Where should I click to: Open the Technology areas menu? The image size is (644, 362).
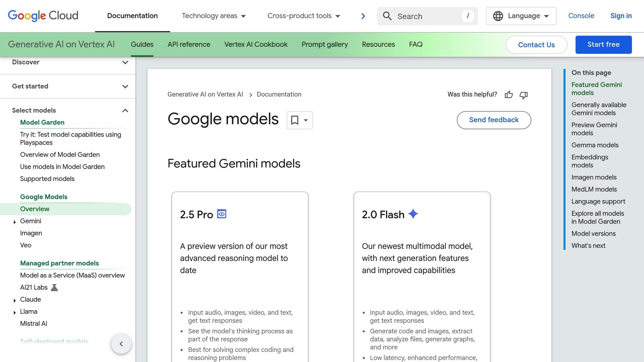pyautogui.click(x=214, y=16)
